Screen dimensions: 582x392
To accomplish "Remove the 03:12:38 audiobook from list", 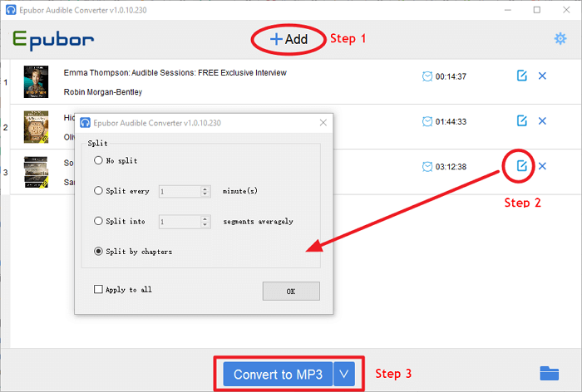I will tap(542, 166).
